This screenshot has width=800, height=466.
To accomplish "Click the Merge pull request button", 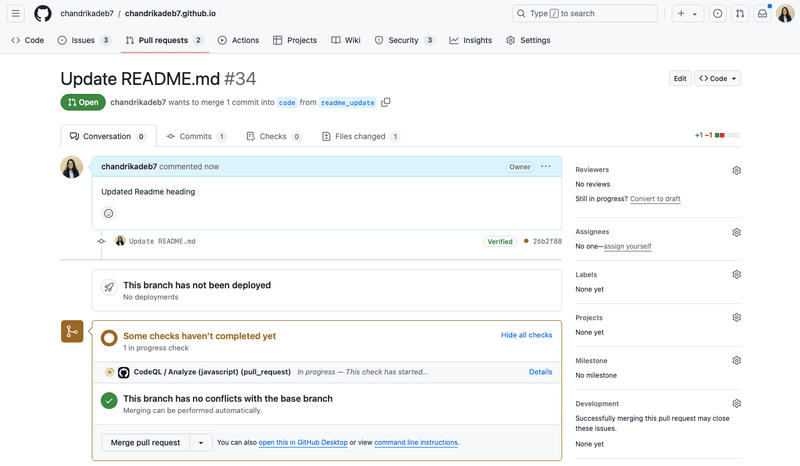I will point(145,443).
